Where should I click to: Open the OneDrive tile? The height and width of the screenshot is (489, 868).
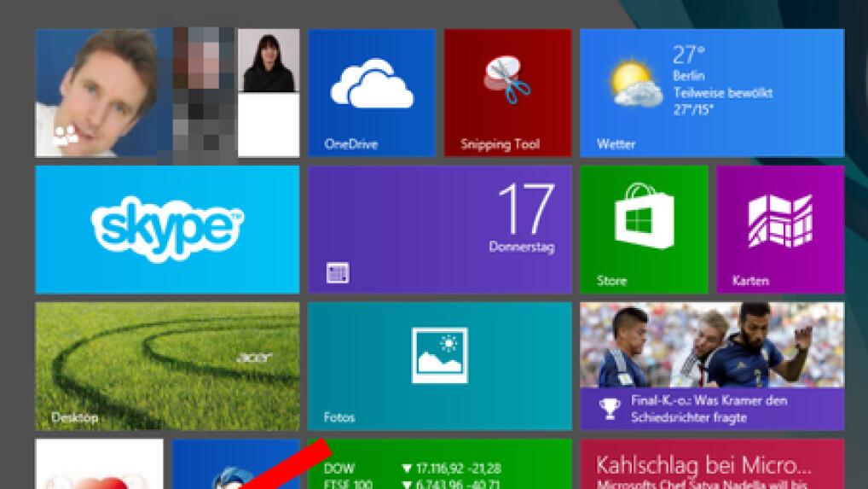pyautogui.click(x=372, y=92)
